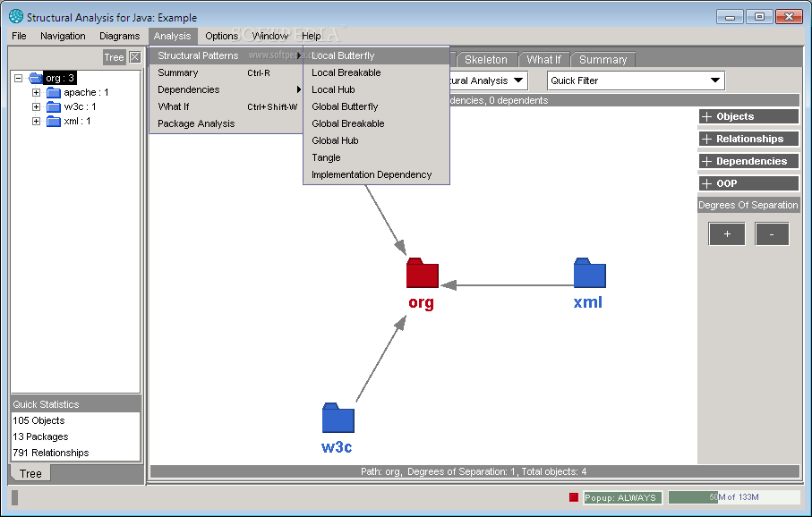This screenshot has width=812, height=517.
Task: Click the xml folder icon in tree
Action: pos(54,121)
